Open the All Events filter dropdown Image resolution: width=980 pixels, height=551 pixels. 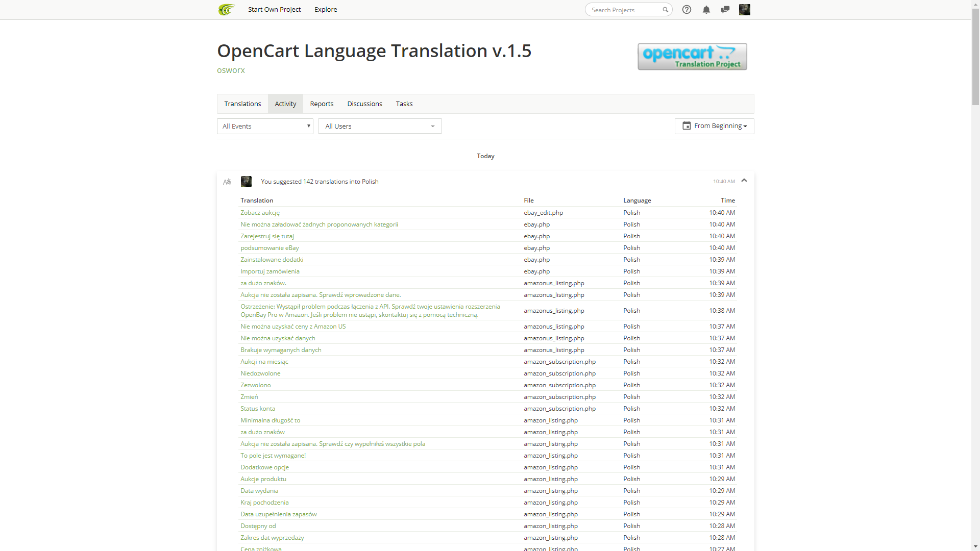[x=265, y=126]
